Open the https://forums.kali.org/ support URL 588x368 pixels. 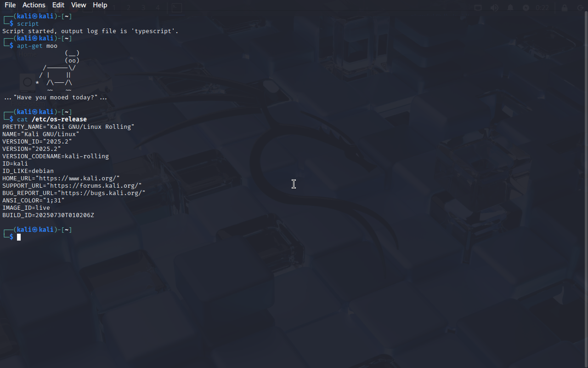pos(94,186)
